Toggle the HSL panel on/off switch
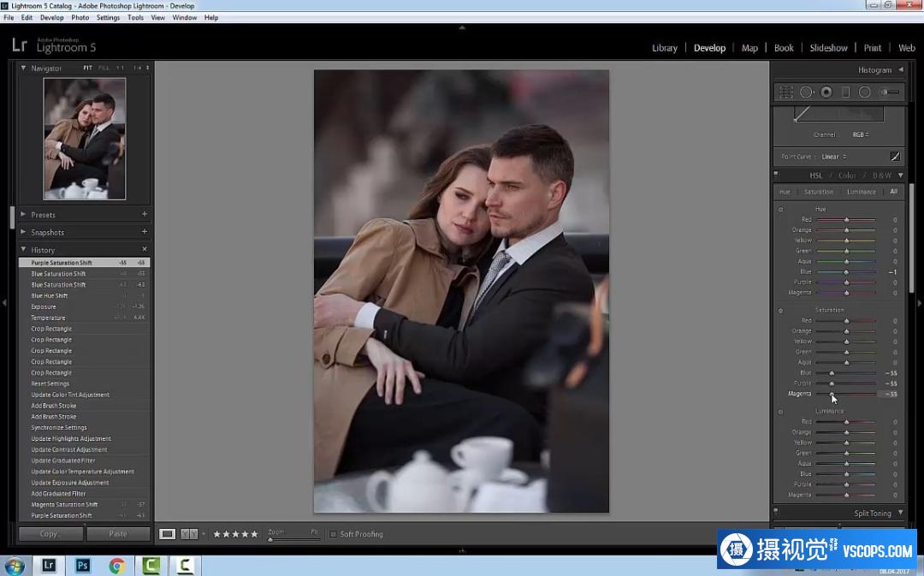 coord(776,175)
